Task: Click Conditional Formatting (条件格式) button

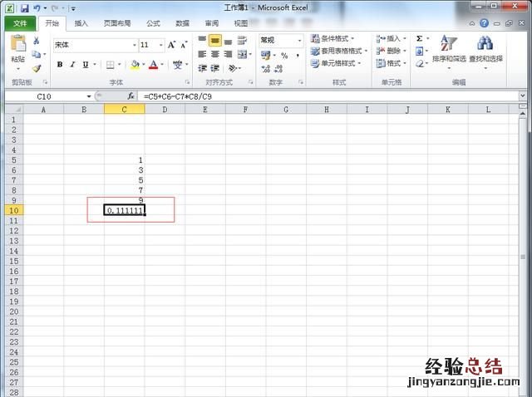Action: pyautogui.click(x=332, y=38)
